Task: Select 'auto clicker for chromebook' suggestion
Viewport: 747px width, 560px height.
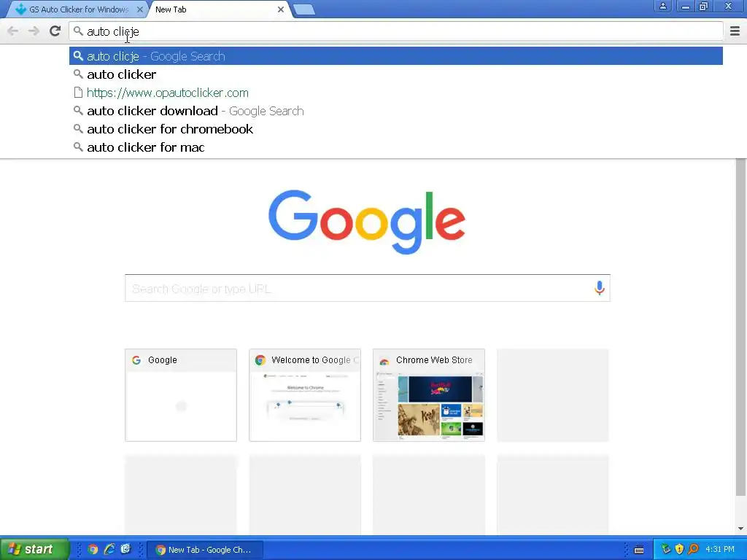Action: [x=396, y=129]
